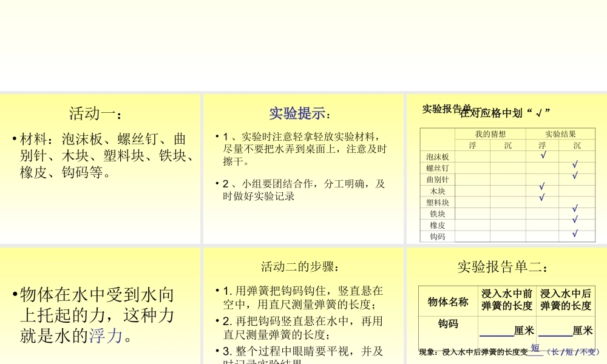Mark the 浮 column for 木块 row

pos(541,187)
